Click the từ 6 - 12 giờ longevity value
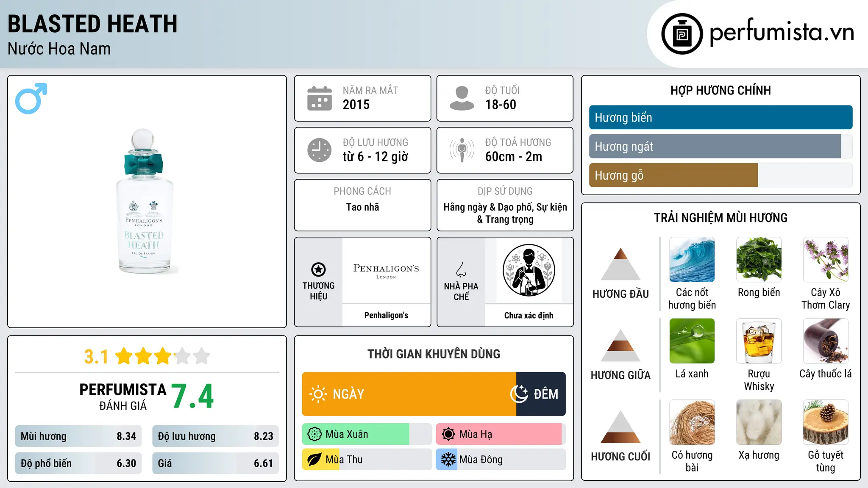 coord(375,157)
